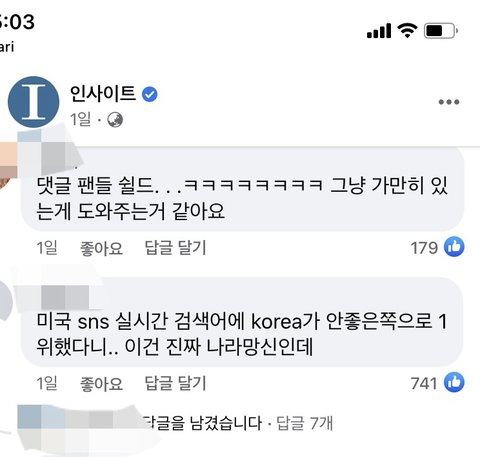Viewport: 480px width, 457px height.
Task: Reply to the 나라망신 comment via 답글 달기
Action: point(175,383)
